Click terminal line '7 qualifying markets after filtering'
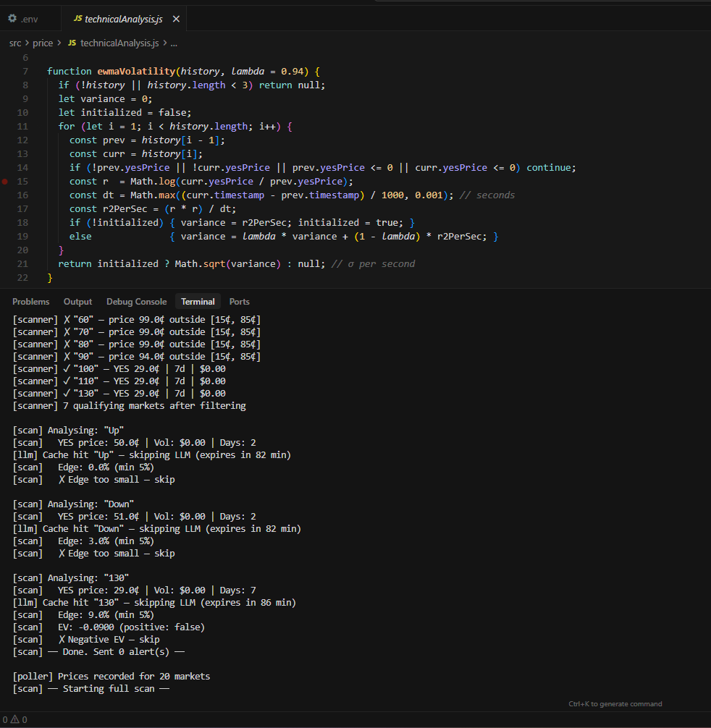711x728 pixels. pyautogui.click(x=129, y=406)
